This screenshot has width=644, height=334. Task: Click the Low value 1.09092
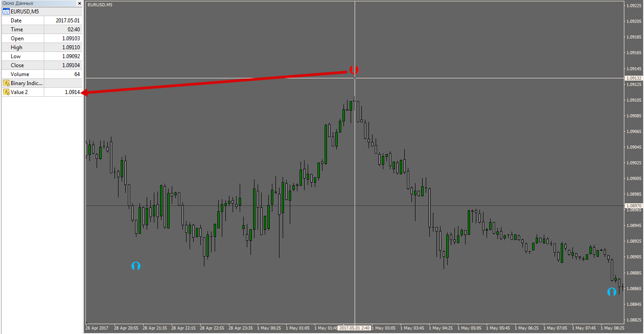[x=71, y=56]
